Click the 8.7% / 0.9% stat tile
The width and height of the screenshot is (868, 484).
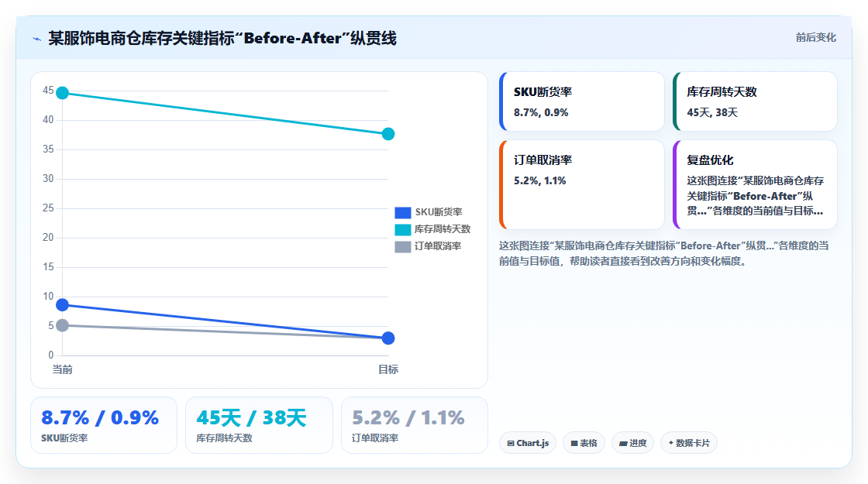(104, 425)
